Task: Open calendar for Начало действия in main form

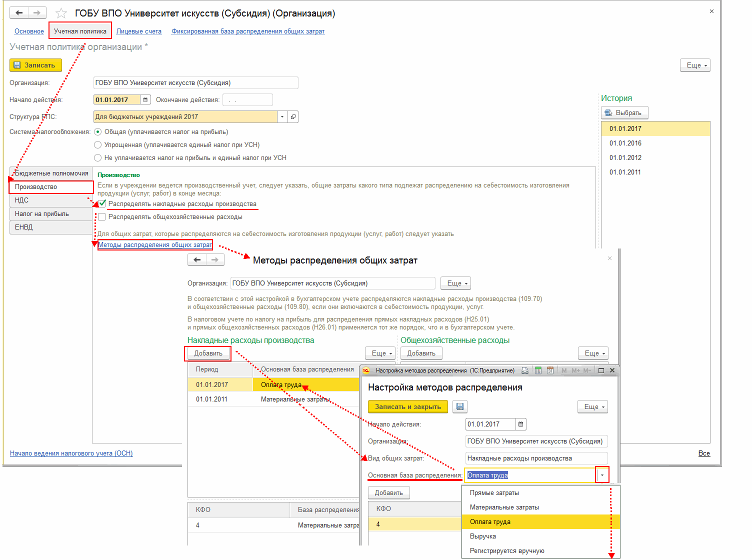Action: [145, 100]
